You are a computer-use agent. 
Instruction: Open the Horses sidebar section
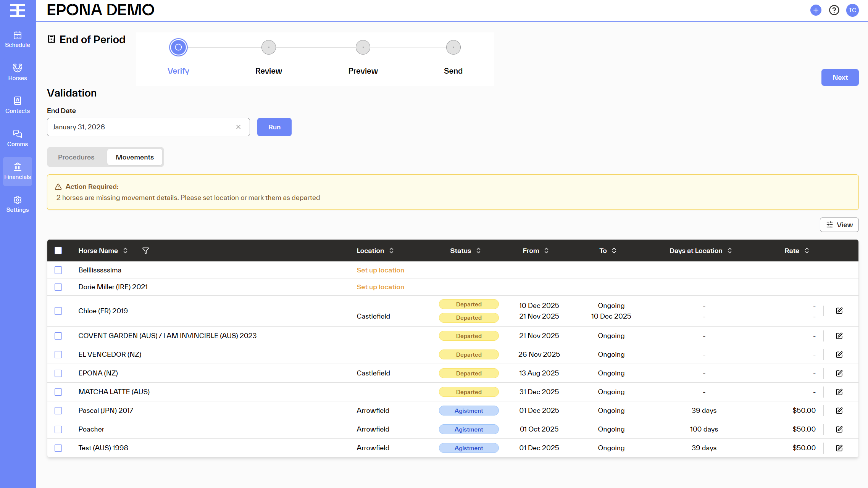(x=18, y=72)
